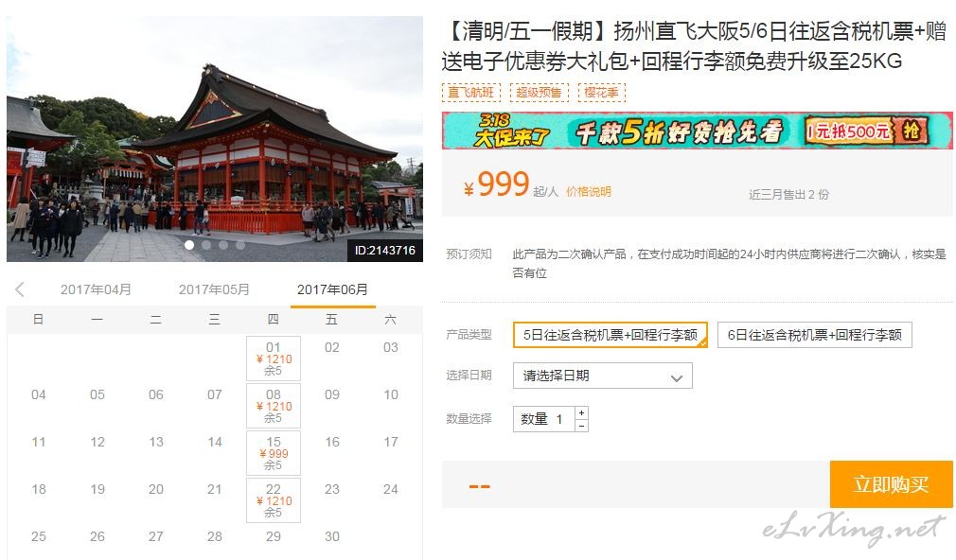Click the 抢 button on promo banner

(x=911, y=131)
